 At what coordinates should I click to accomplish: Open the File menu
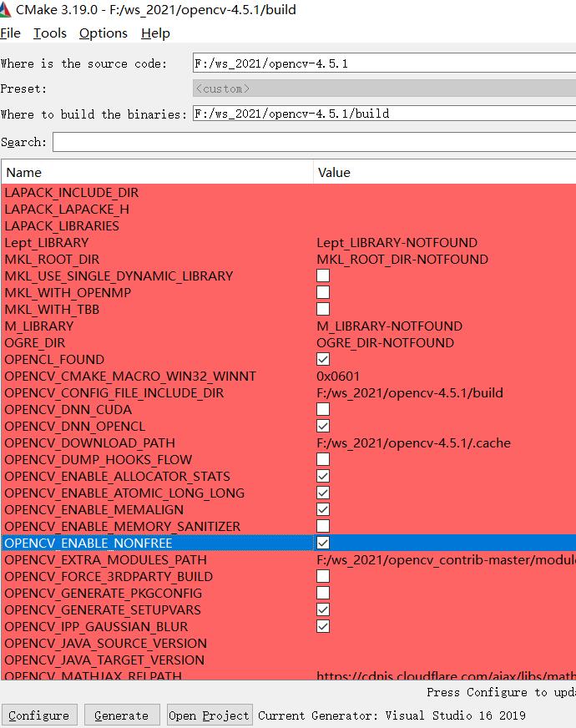[x=10, y=33]
